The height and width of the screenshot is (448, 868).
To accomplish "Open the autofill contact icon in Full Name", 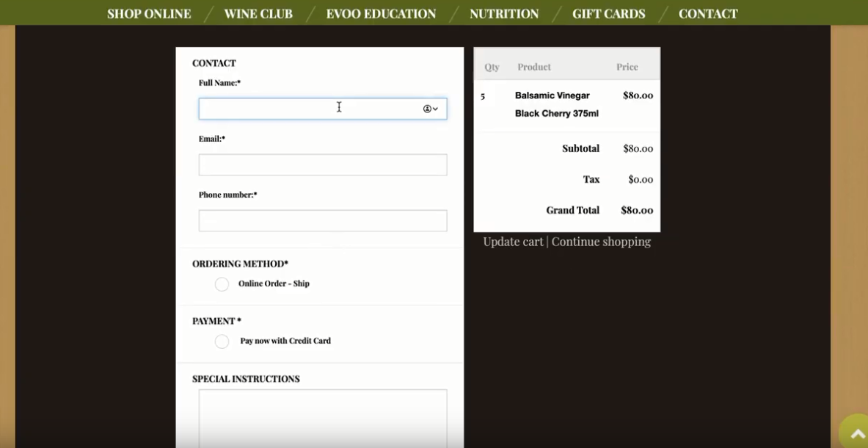I will 431,109.
